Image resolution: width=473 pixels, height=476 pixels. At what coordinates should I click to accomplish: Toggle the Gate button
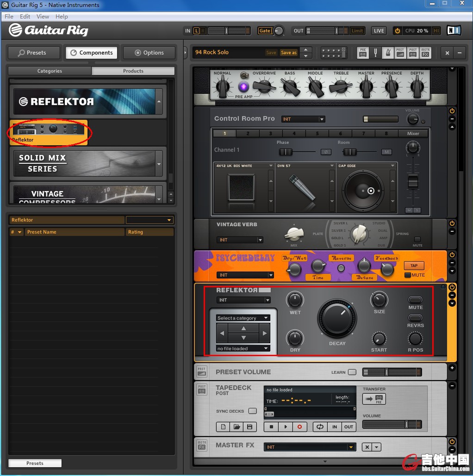pyautogui.click(x=265, y=31)
